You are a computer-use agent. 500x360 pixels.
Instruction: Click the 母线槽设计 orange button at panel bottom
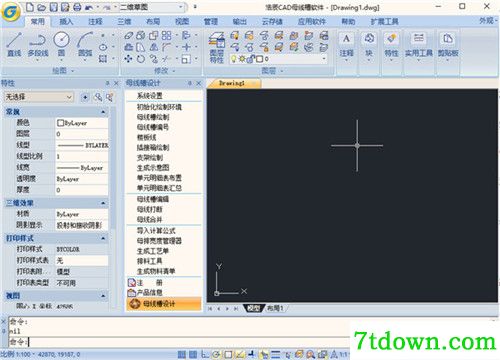tap(164, 304)
